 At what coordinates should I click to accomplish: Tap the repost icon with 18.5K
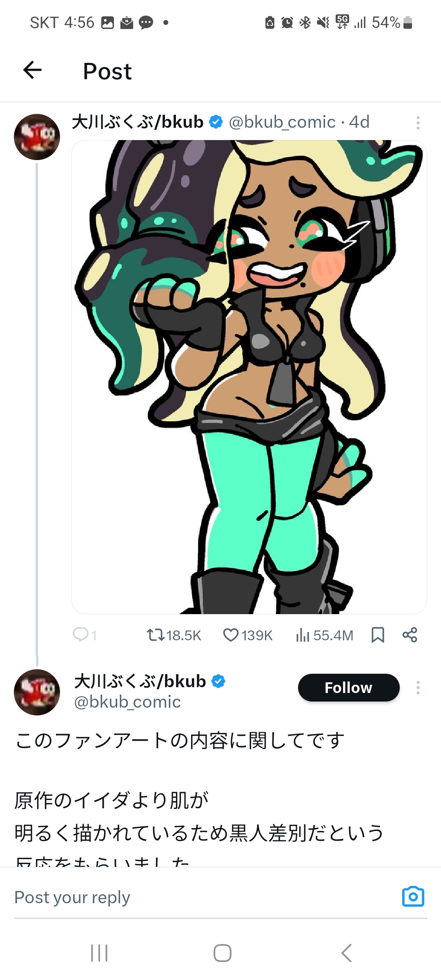click(156, 635)
